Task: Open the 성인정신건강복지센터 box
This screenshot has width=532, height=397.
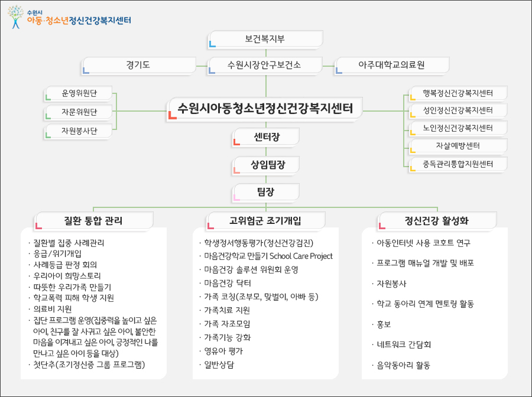Action: click(458, 110)
